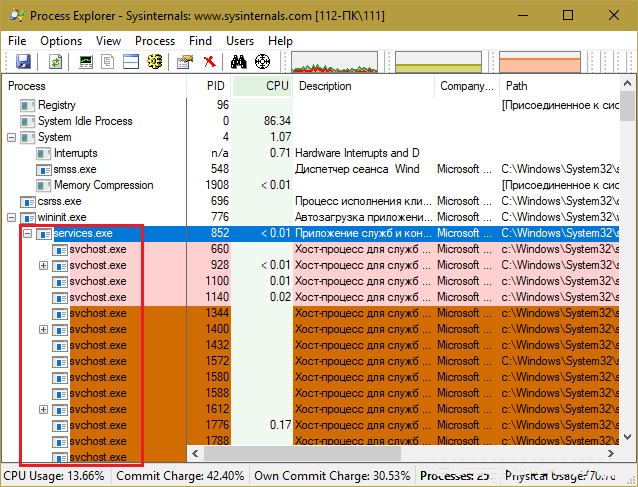
Task: Click the vertical scrollbar up arrow
Action: tap(627, 83)
